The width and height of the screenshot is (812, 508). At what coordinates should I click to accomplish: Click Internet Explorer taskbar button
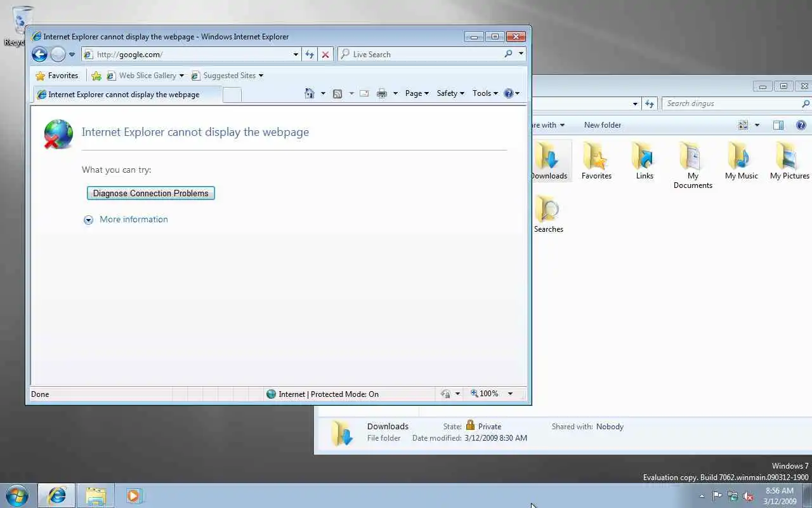pos(56,495)
